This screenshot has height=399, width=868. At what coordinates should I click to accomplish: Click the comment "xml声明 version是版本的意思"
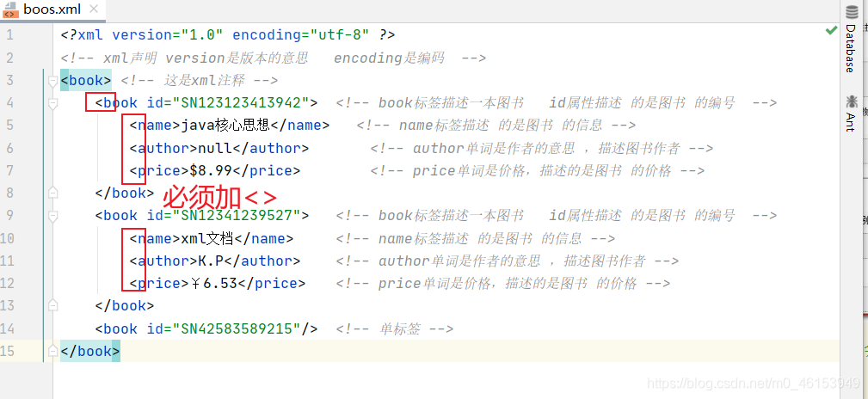(206, 58)
